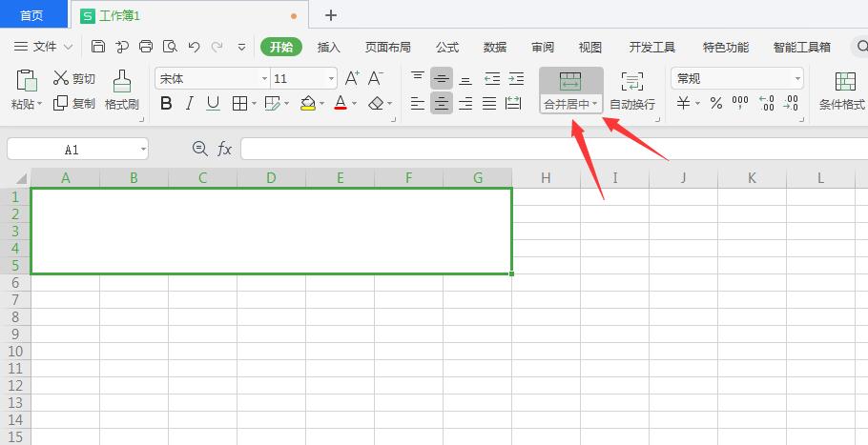The width and height of the screenshot is (868, 445).
Task: Click the decrease indent icon
Action: [x=491, y=78]
